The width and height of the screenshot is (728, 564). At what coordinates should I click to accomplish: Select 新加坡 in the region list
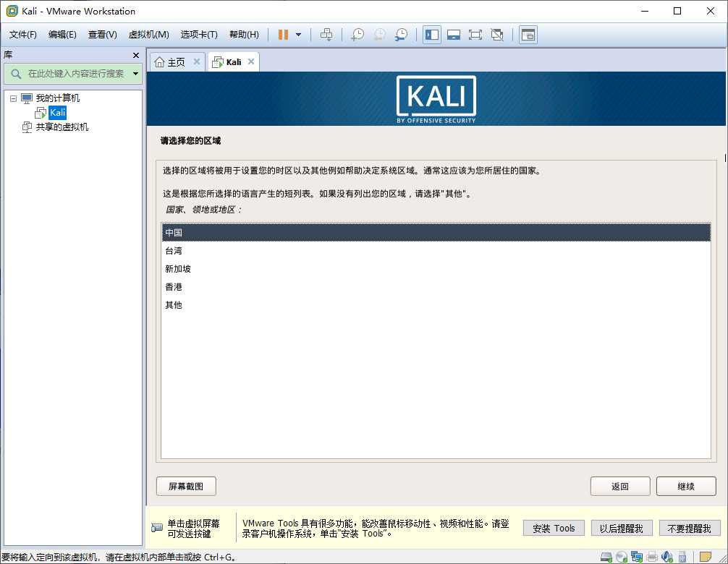pos(436,268)
